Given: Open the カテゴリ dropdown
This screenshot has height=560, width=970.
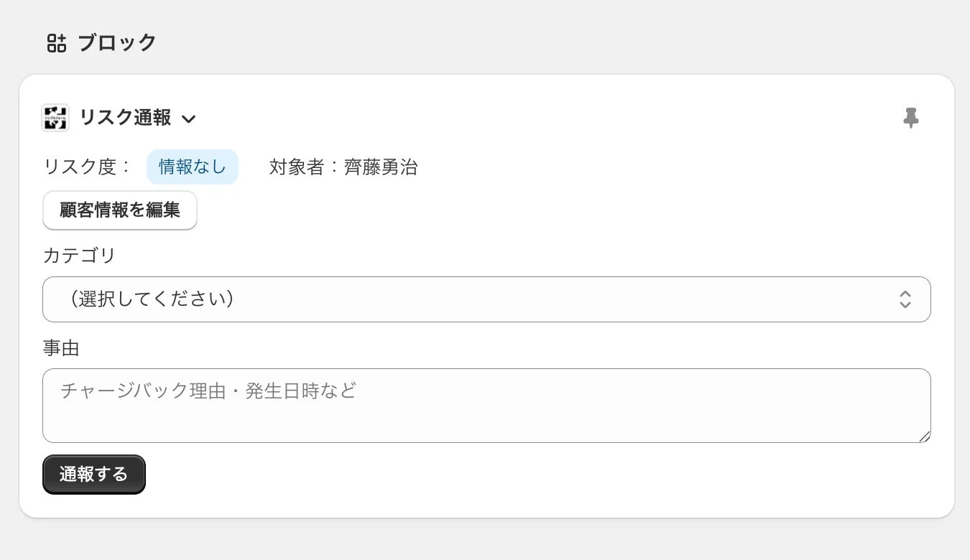Looking at the screenshot, I should (486, 299).
